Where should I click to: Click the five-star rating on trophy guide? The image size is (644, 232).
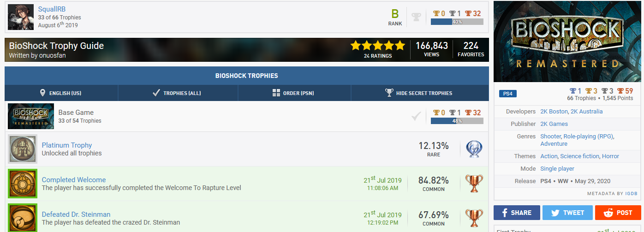click(x=377, y=46)
